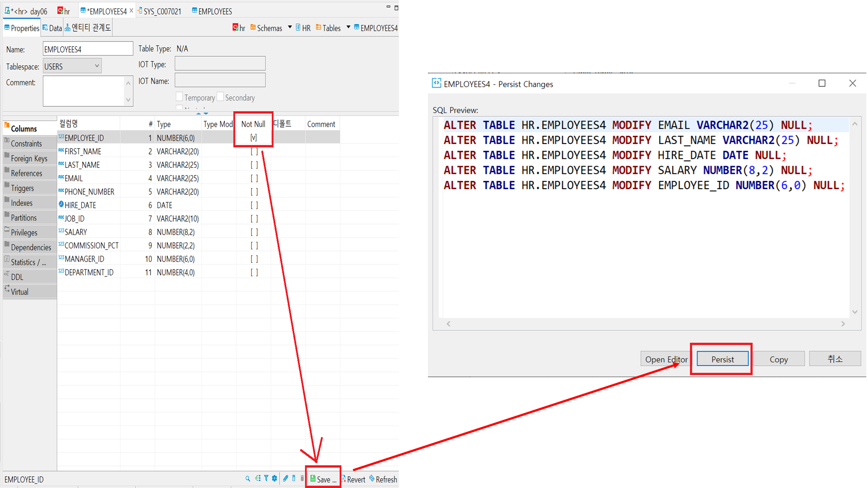868x488 pixels.
Task: Click Open Editor in the dialog
Action: pyautogui.click(x=666, y=359)
